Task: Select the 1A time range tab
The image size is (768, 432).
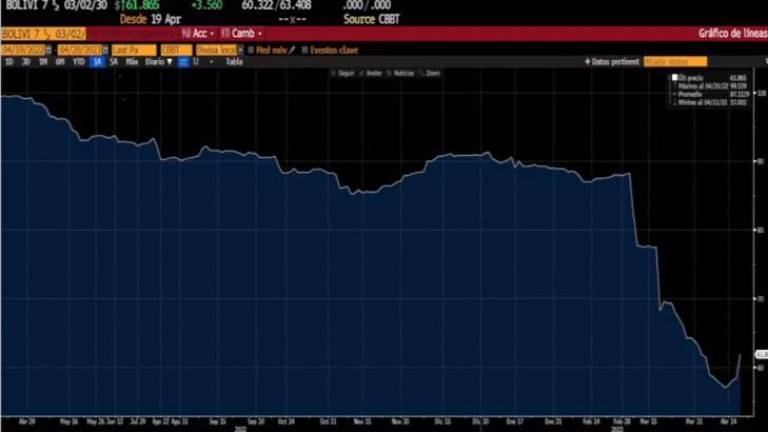Action: tap(97, 61)
